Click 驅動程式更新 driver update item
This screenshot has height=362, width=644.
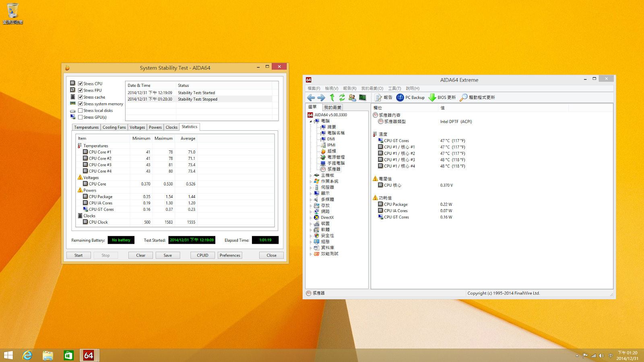click(x=477, y=97)
